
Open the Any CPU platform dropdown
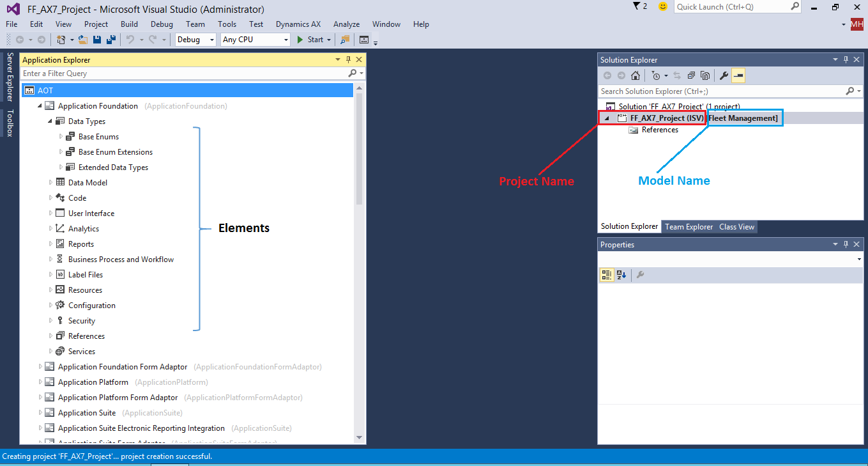tap(286, 40)
